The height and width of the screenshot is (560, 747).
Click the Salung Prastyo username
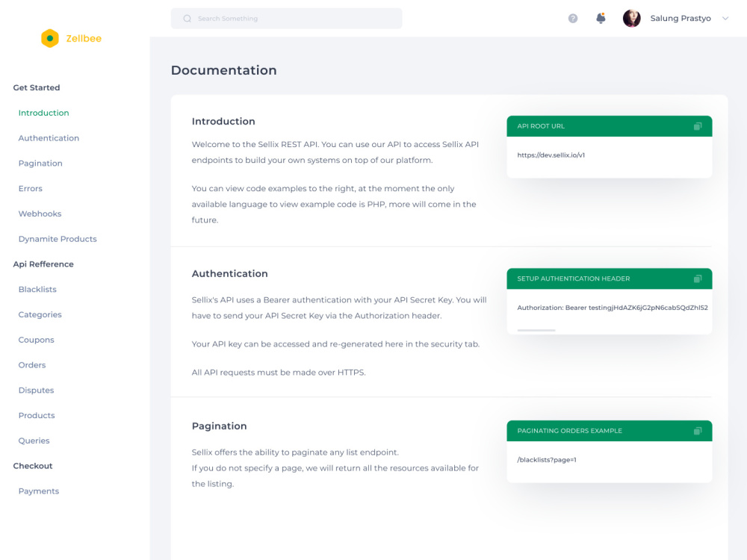tap(681, 19)
